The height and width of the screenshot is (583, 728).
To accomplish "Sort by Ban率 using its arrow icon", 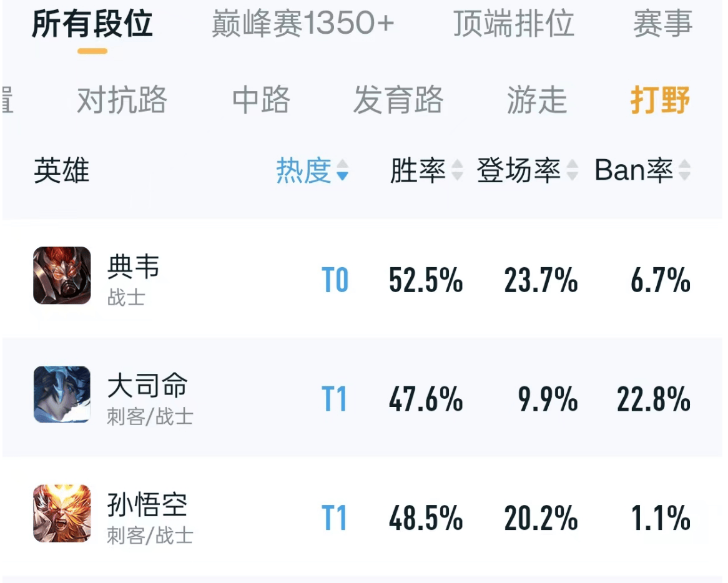I will click(684, 170).
